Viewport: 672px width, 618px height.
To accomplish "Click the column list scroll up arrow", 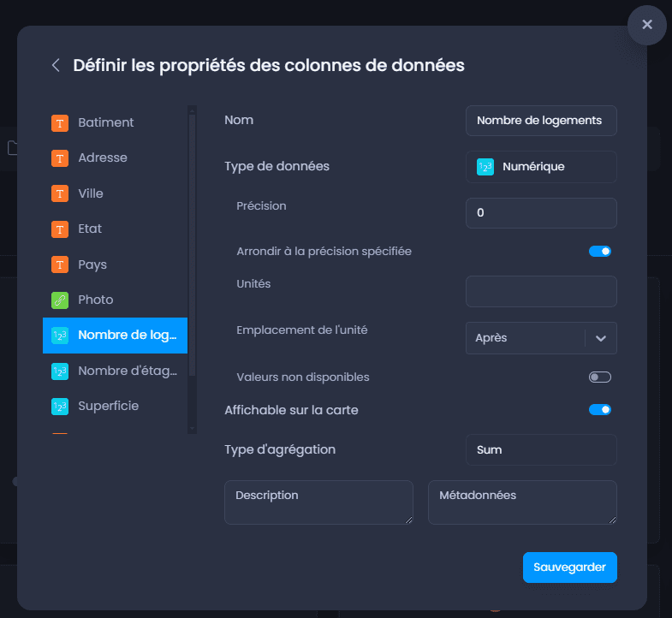I will [x=192, y=110].
